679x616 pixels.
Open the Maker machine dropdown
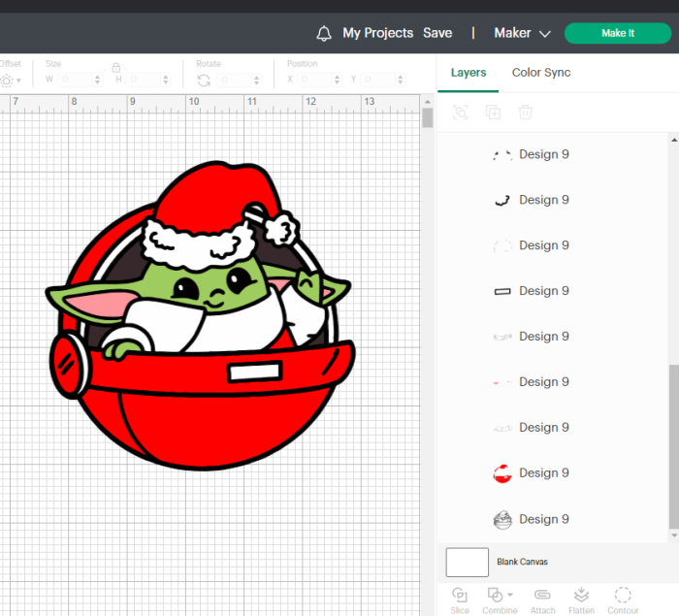coord(522,33)
